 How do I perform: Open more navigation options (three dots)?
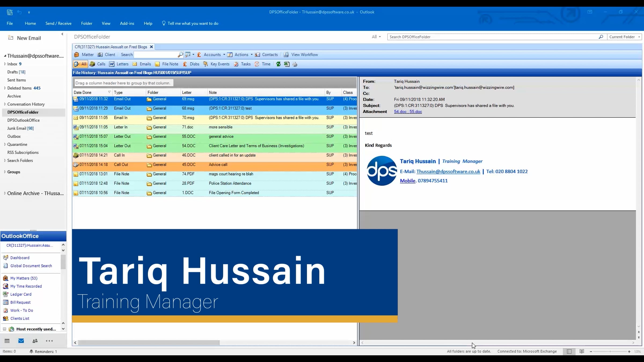coord(49,341)
